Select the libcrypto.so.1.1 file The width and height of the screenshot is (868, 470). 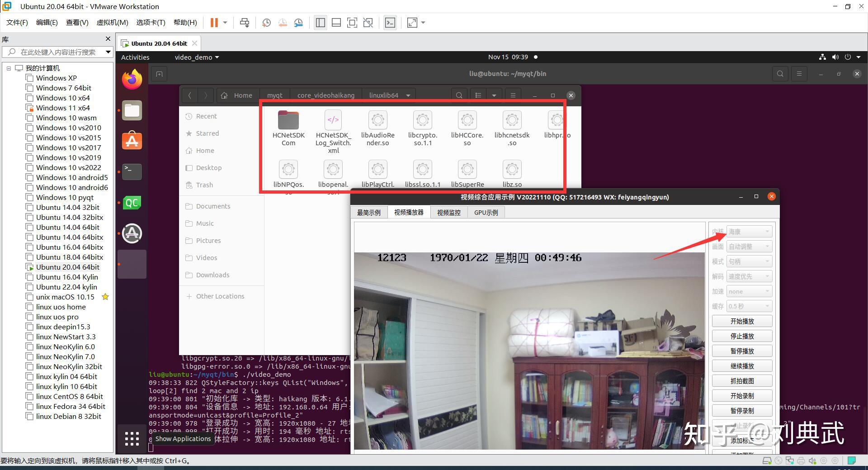pyautogui.click(x=423, y=128)
